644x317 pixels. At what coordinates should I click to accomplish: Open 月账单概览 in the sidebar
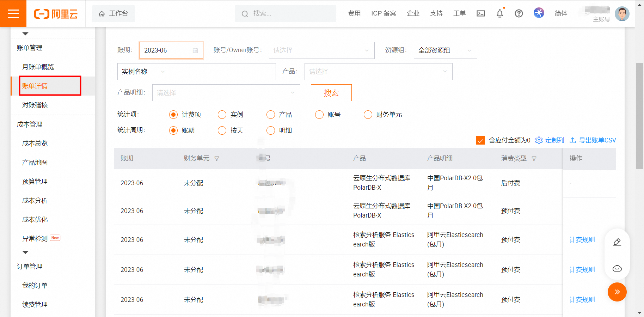click(x=38, y=67)
